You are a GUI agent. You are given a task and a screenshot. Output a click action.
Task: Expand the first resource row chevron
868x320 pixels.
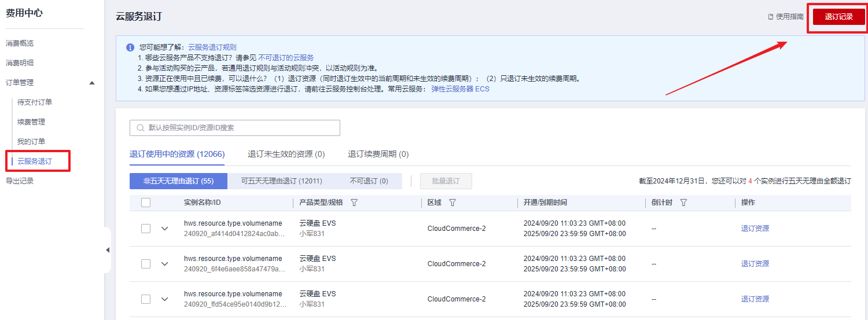coord(165,229)
